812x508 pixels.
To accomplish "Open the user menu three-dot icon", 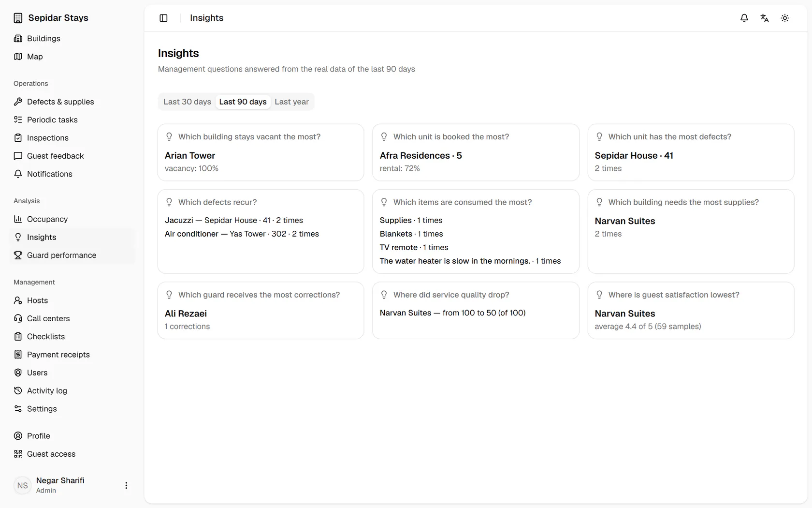I will (x=126, y=485).
